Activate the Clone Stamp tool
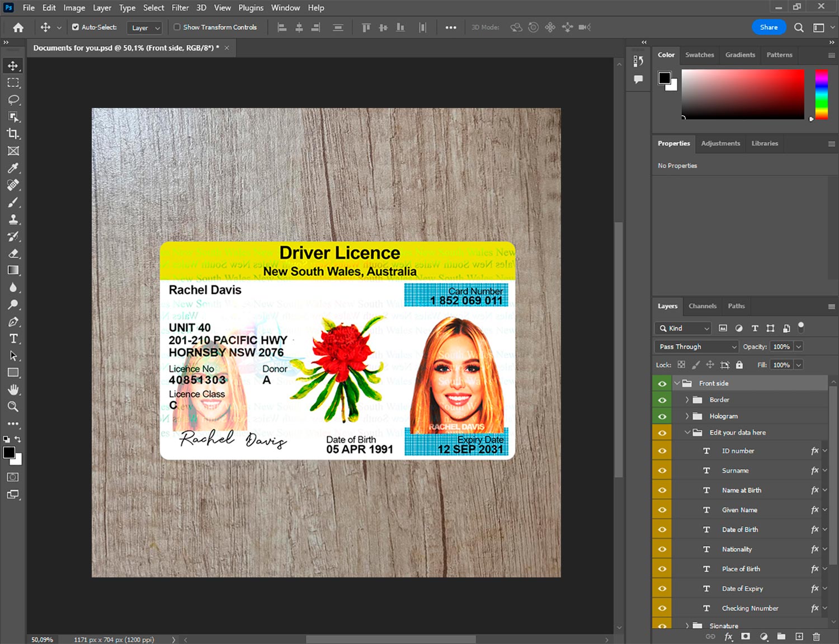This screenshot has height=644, width=839. [x=13, y=219]
